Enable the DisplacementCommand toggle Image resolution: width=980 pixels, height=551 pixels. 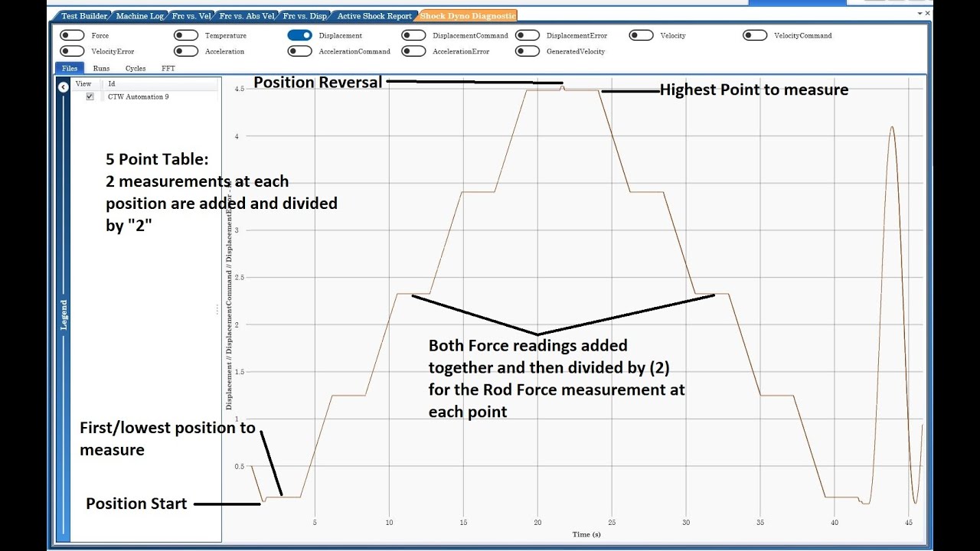pyautogui.click(x=413, y=35)
